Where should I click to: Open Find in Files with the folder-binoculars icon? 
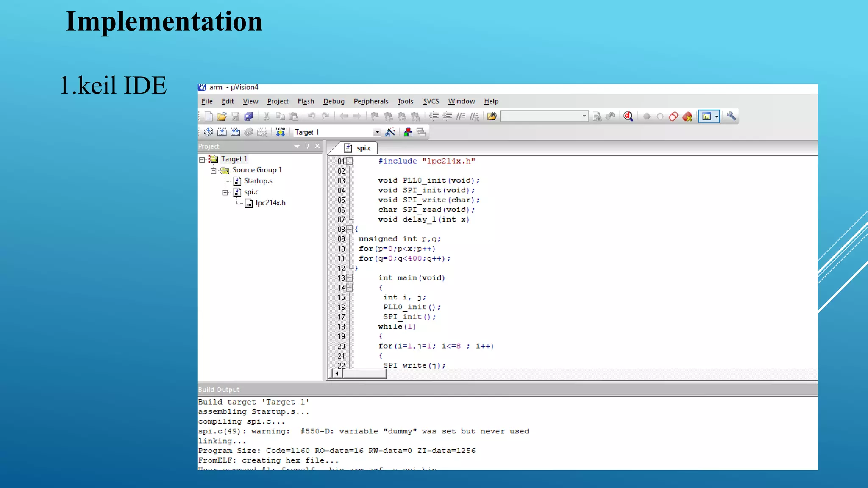coord(492,116)
